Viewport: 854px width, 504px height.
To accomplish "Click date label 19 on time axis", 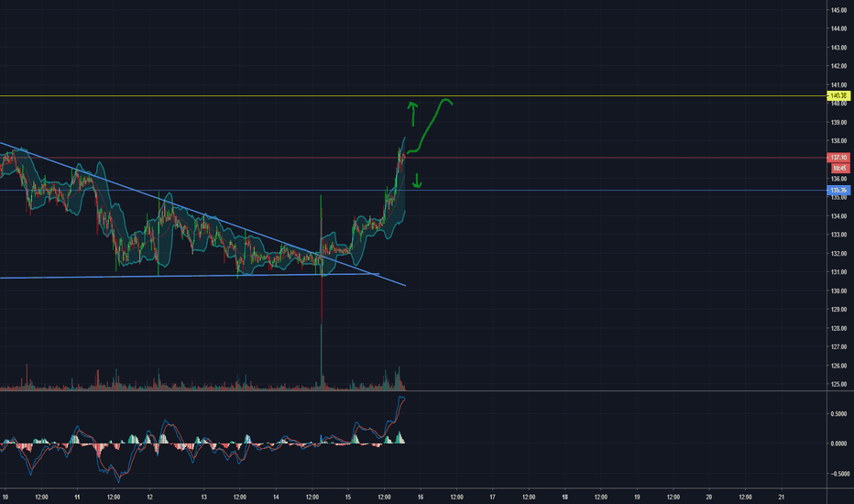I will 637,497.
